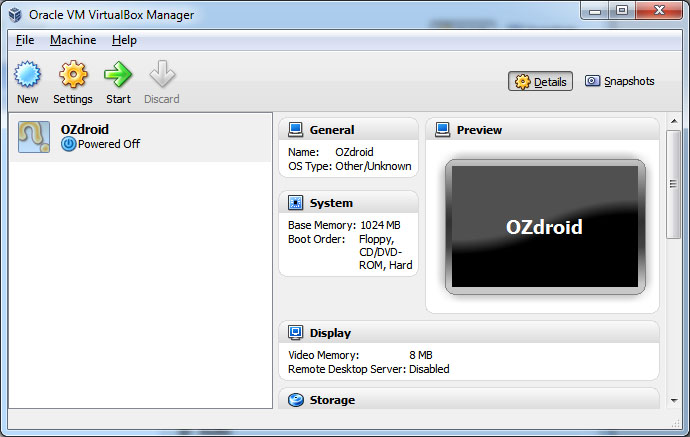Maximize the VirtualBox Manager window

[622, 11]
